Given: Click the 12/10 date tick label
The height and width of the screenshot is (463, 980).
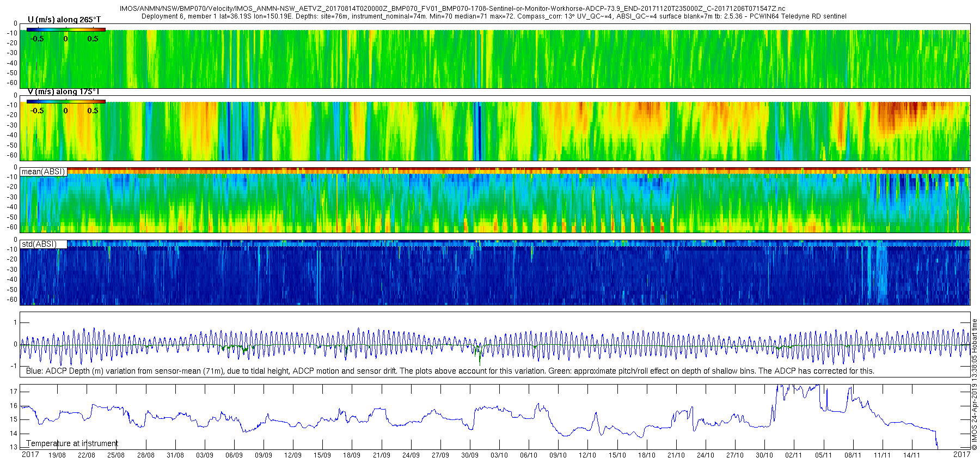Looking at the screenshot, I should pyautogui.click(x=587, y=455).
